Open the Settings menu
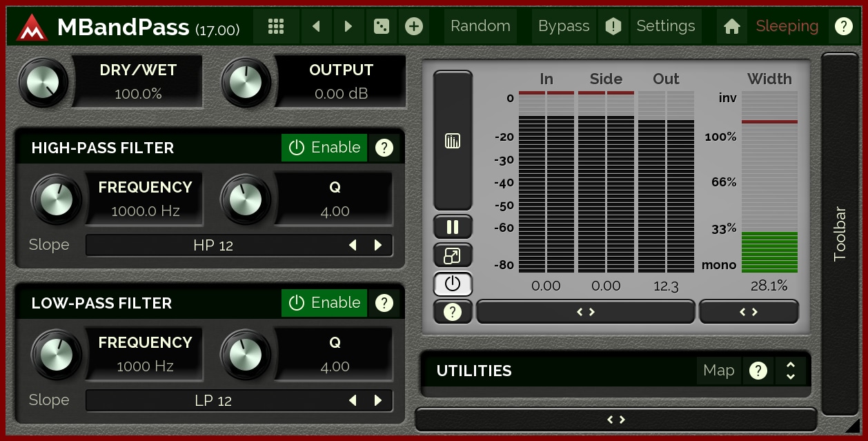This screenshot has width=868, height=441. click(665, 26)
